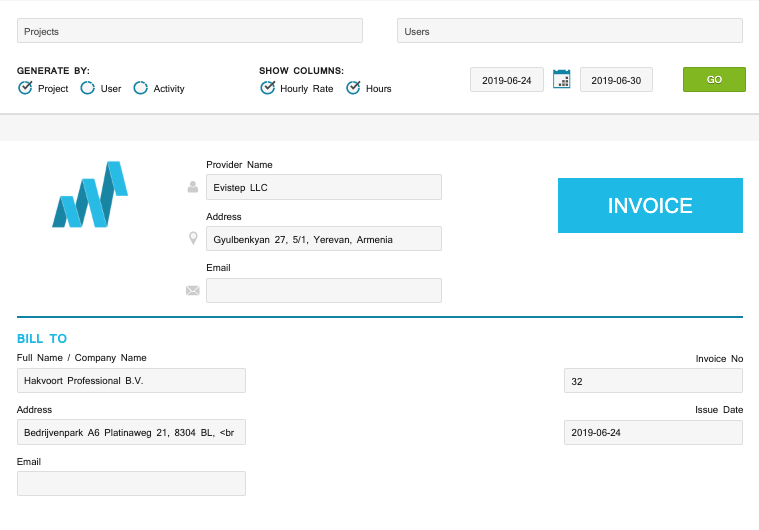
Task: Click the BILL TO heading
Action: [42, 338]
